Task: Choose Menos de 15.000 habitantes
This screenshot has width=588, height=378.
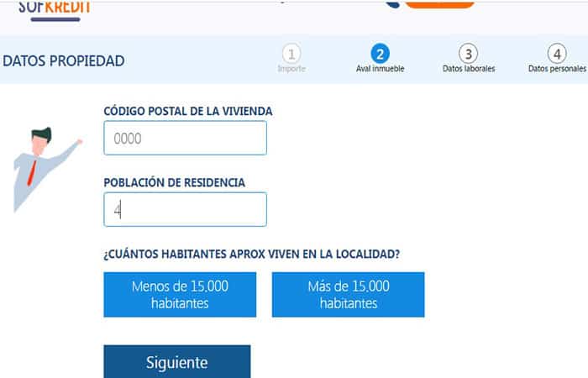Action: [x=180, y=295]
